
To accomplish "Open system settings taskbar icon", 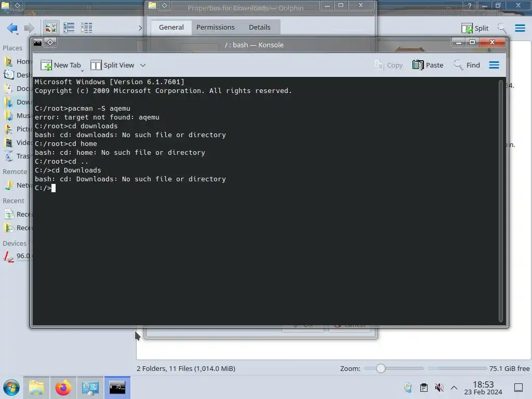I will 90,388.
